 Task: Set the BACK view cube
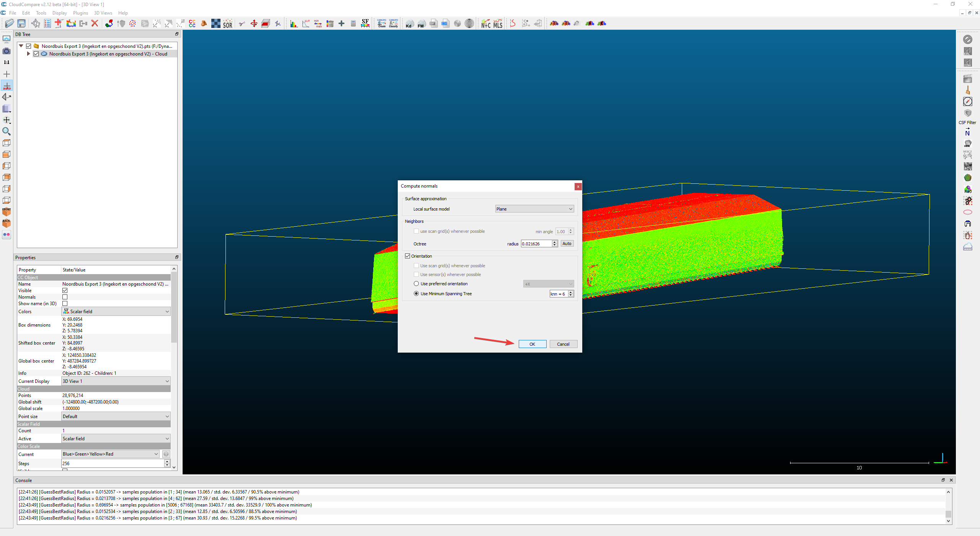(7, 223)
